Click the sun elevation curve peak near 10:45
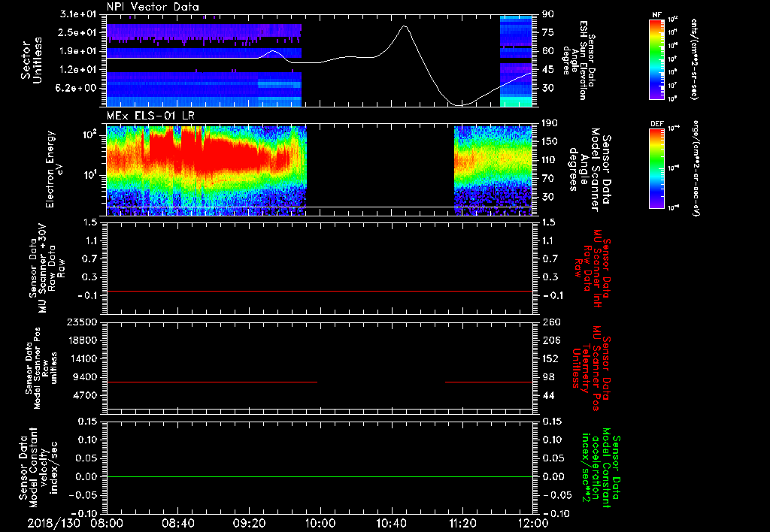 click(x=404, y=26)
